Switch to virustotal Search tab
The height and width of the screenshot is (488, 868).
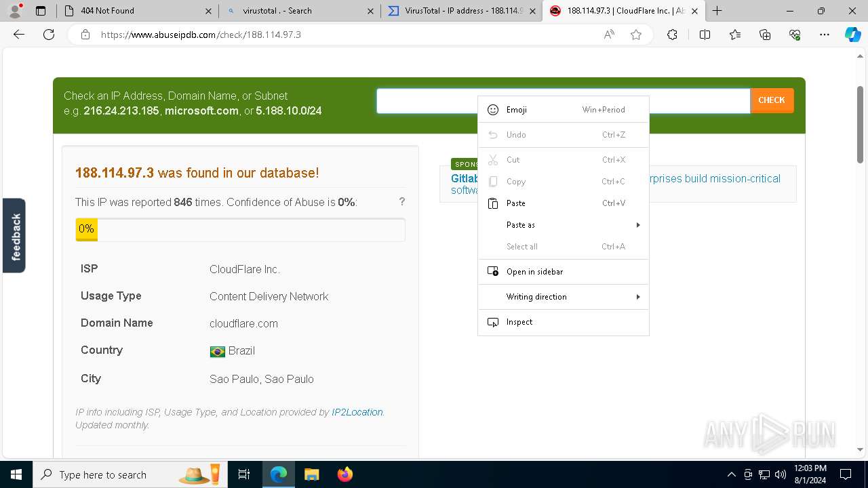pos(299,11)
